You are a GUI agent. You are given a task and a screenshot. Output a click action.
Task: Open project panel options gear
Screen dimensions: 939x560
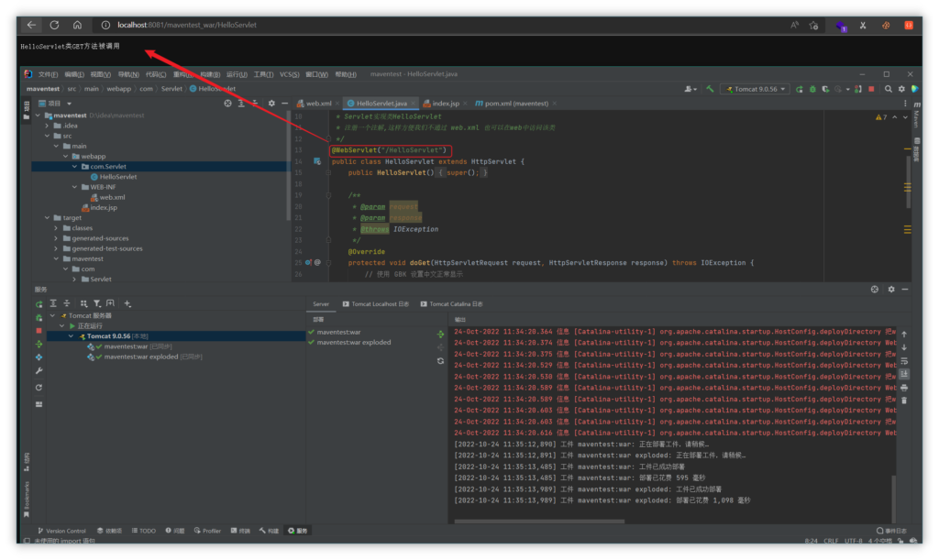[x=271, y=104]
